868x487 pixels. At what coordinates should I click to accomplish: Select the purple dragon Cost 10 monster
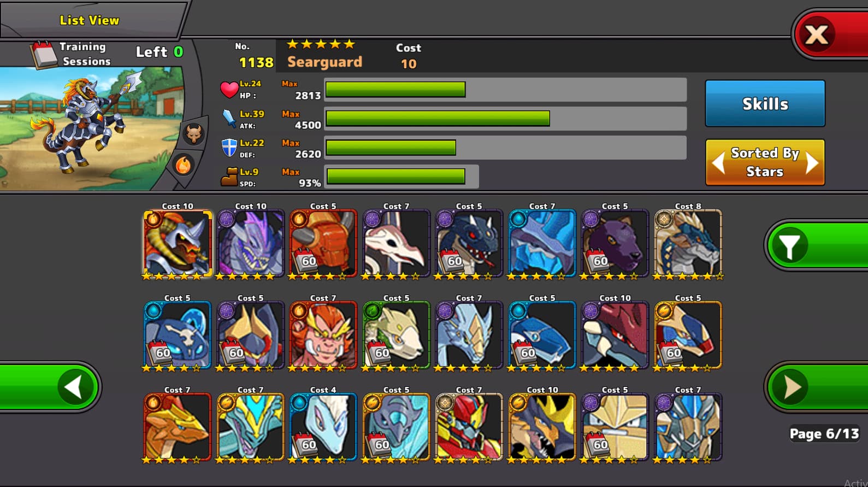[251, 244]
